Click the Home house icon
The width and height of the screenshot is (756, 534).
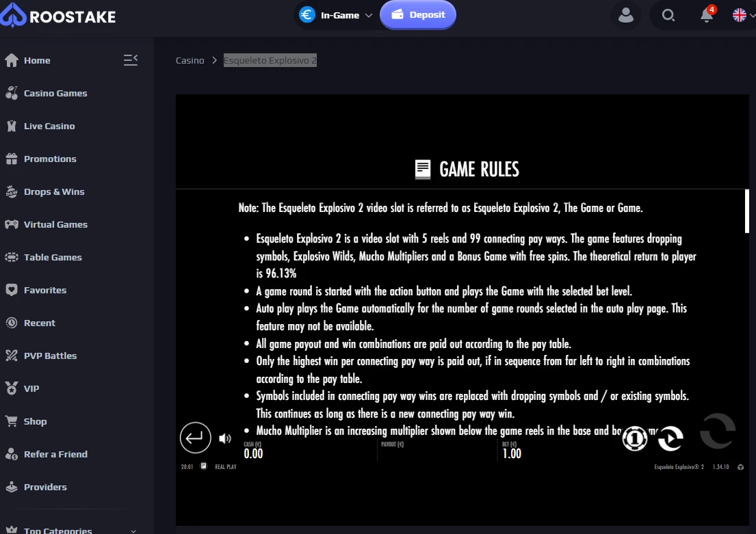tap(12, 60)
